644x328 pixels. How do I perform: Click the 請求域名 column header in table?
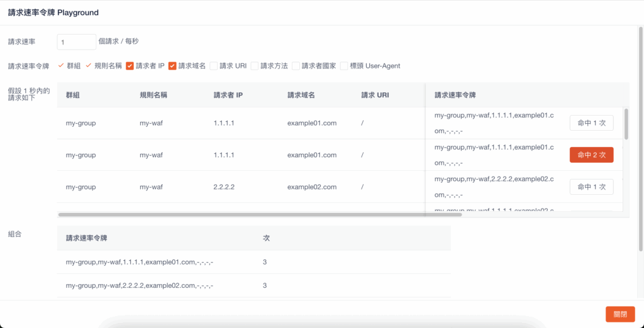(x=301, y=95)
